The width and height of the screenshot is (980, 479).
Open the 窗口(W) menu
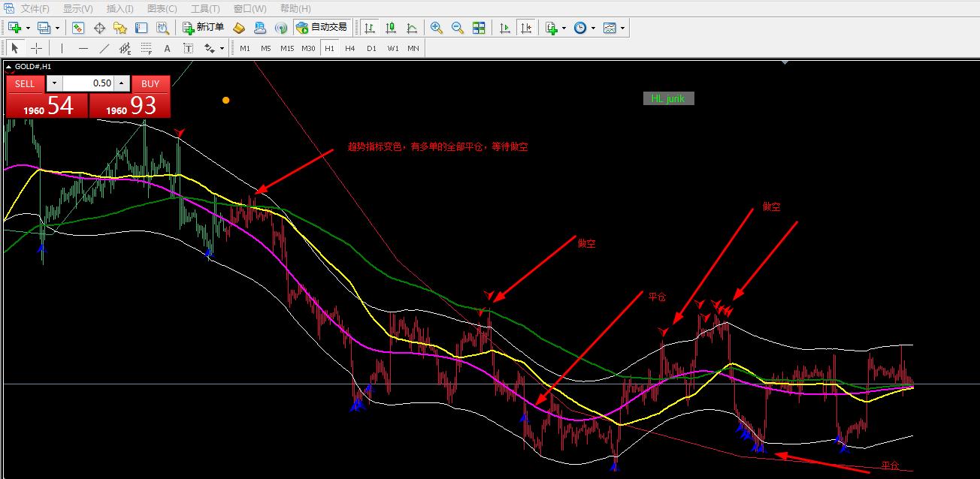tap(250, 9)
